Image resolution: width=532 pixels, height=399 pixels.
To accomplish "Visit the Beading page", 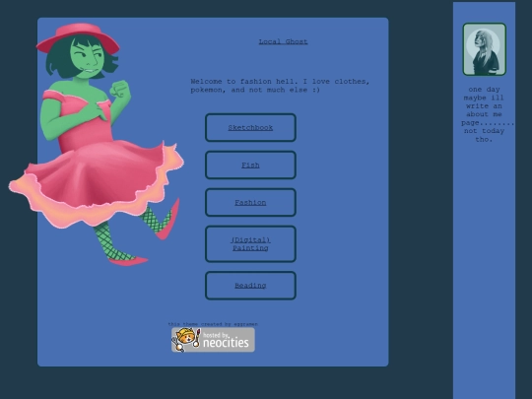I will pos(250,286).
